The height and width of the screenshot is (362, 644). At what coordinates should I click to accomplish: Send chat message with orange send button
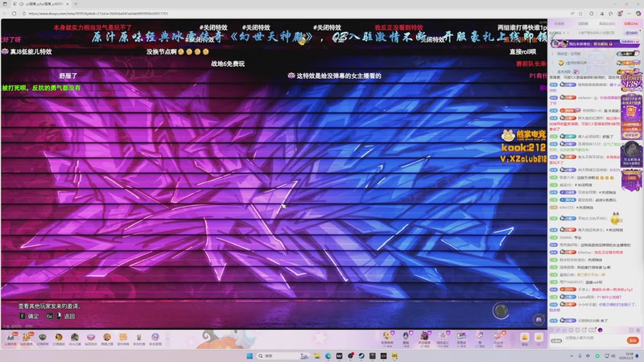[x=633, y=340]
